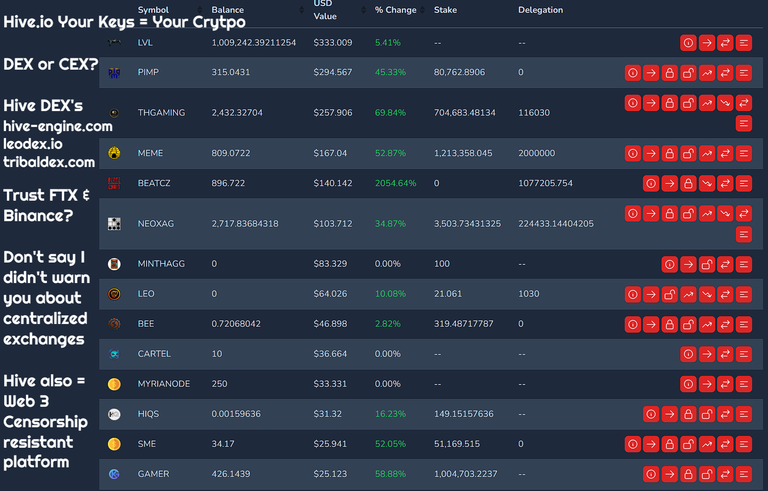768x491 pixels.
Task: Show transaction history for LVL
Action: click(x=744, y=43)
